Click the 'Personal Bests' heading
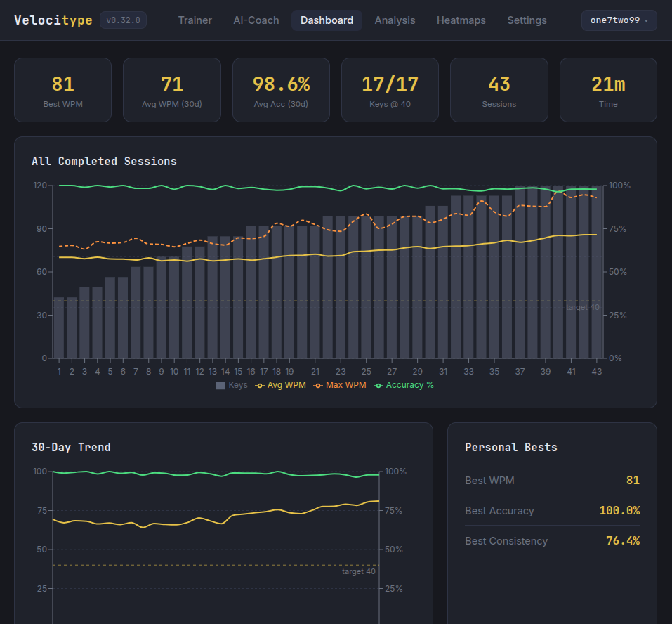 (x=511, y=448)
